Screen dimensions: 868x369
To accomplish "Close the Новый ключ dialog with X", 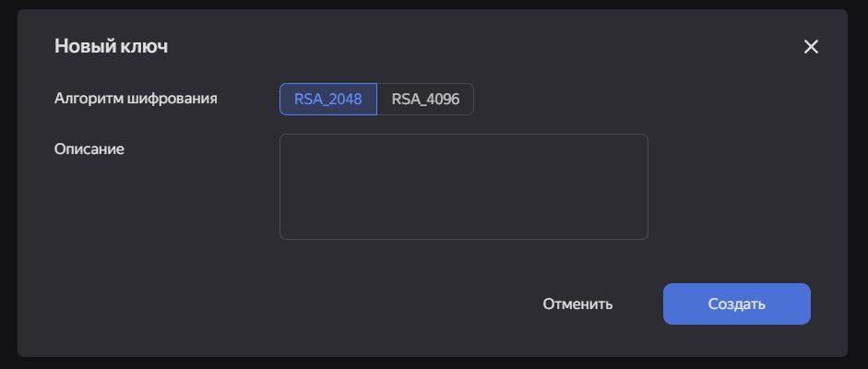I will [811, 47].
